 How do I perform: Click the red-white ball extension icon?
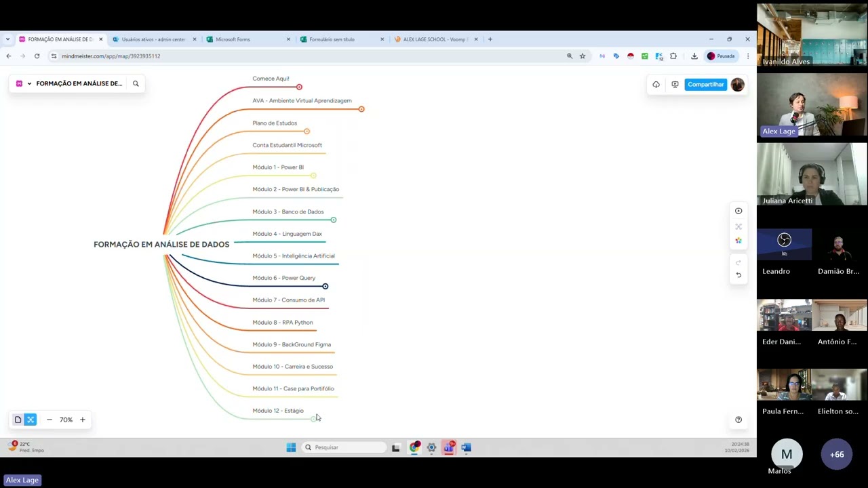click(x=631, y=56)
